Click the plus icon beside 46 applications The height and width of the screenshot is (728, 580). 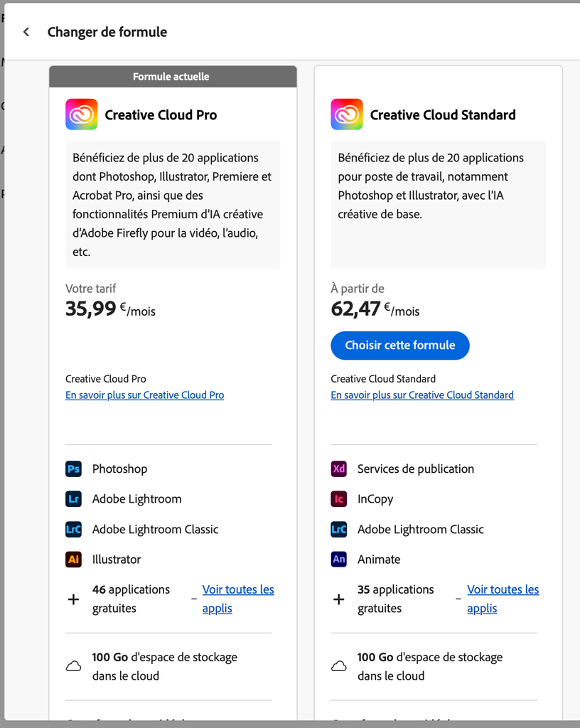73,599
